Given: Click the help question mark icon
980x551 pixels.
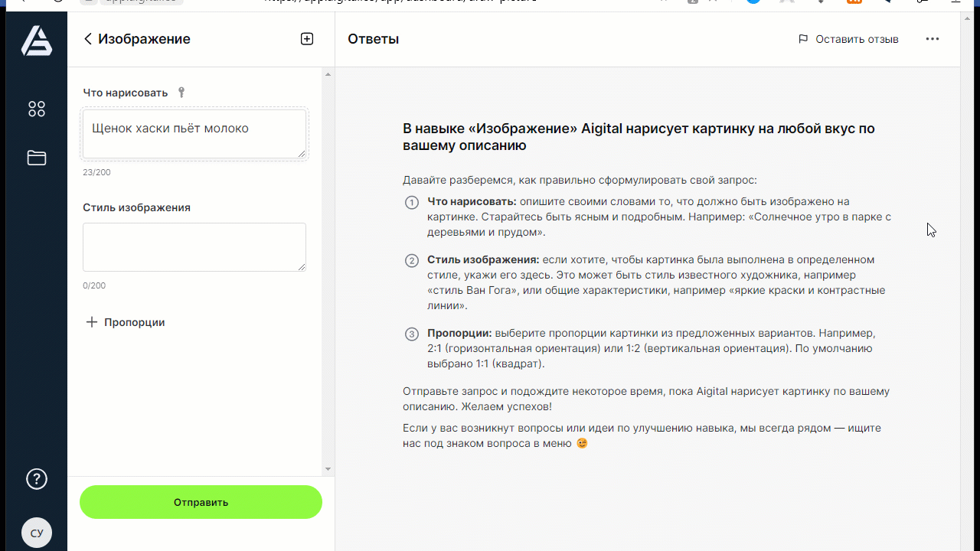Looking at the screenshot, I should click(x=36, y=479).
